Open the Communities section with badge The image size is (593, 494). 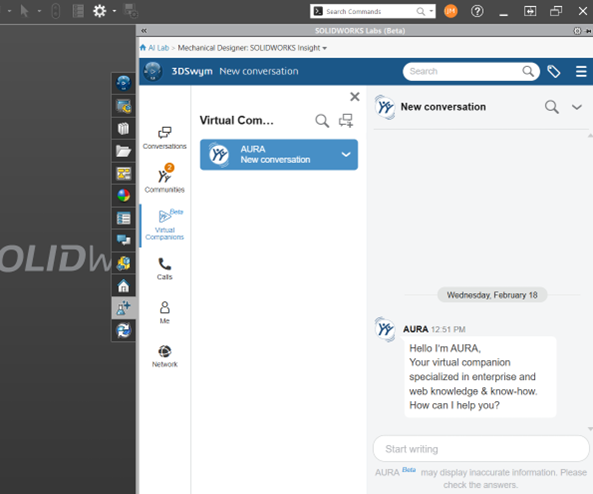click(165, 179)
